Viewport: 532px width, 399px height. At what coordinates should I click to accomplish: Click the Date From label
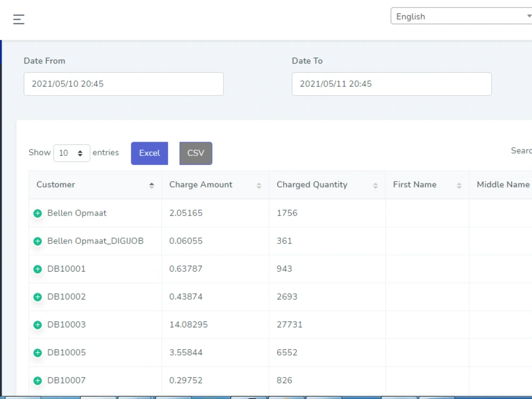click(45, 61)
